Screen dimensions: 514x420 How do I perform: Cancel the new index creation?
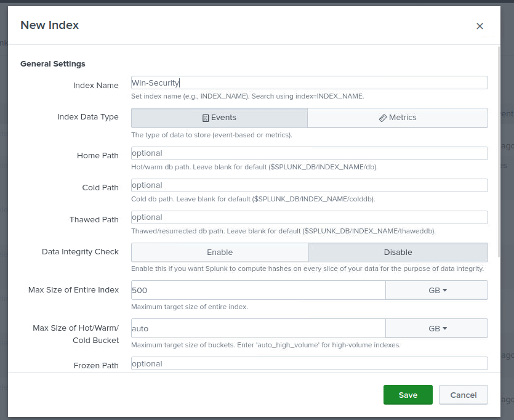click(x=463, y=395)
